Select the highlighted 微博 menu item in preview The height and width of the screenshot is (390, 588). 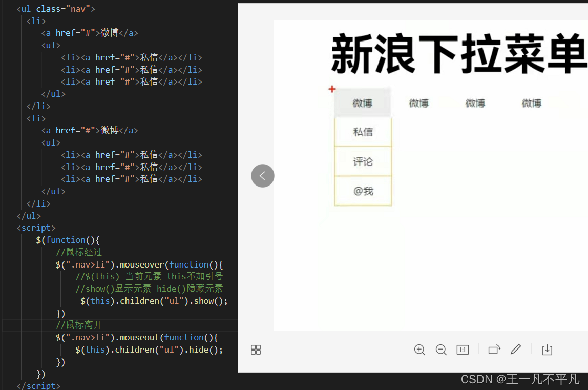(362, 103)
